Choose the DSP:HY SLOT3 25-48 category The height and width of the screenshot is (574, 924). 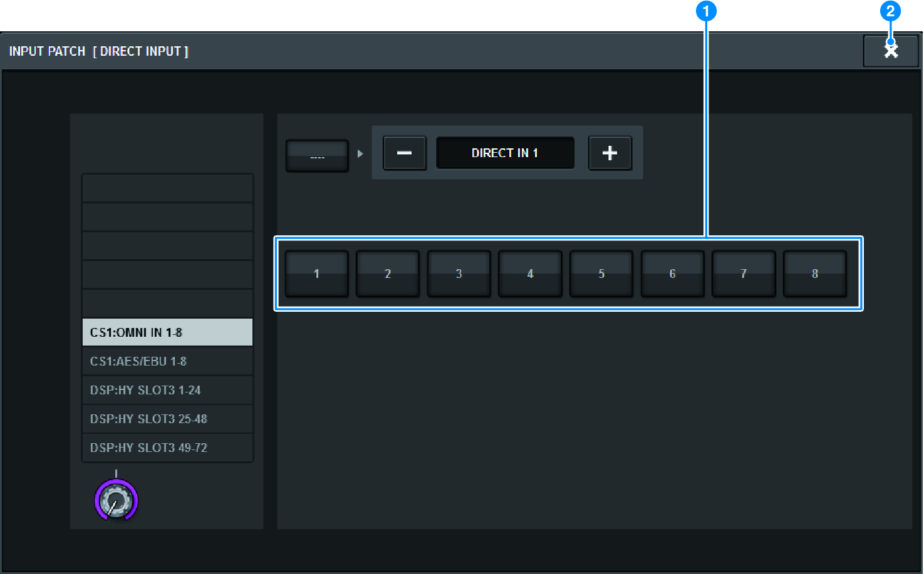click(x=167, y=418)
